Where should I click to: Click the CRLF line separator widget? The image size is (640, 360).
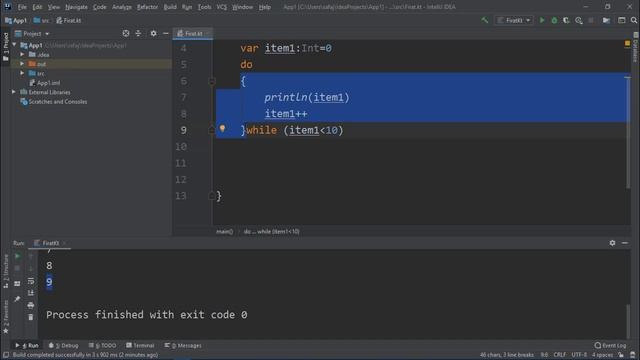tap(560, 355)
